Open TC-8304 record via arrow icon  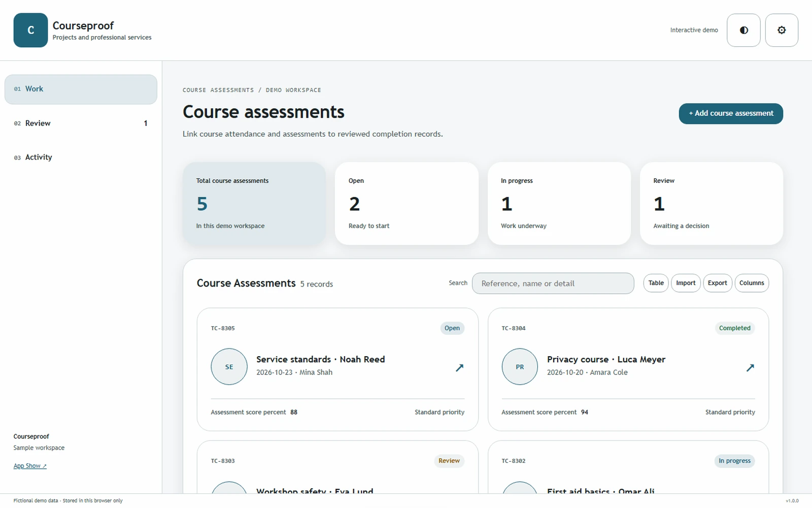coord(750,367)
